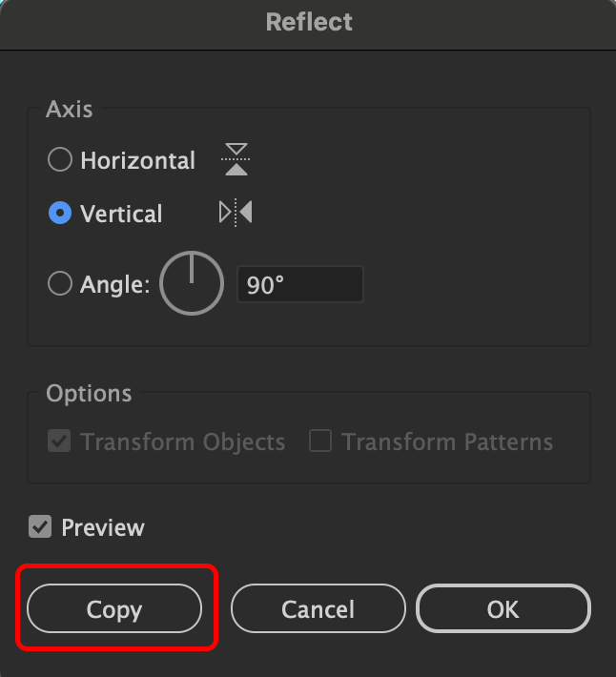Click the angle dial control

click(x=191, y=284)
